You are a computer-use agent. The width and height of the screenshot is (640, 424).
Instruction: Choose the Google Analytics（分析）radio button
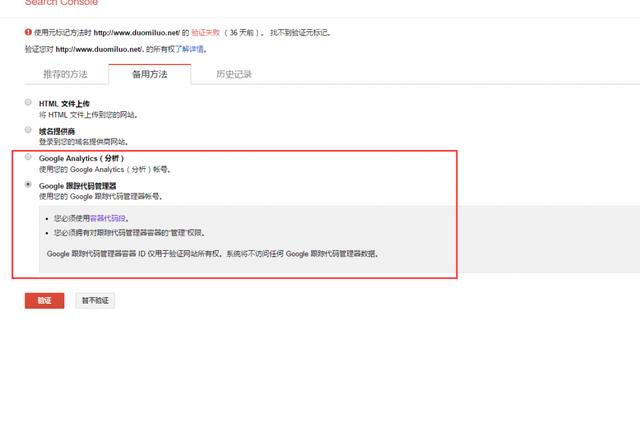[28, 157]
